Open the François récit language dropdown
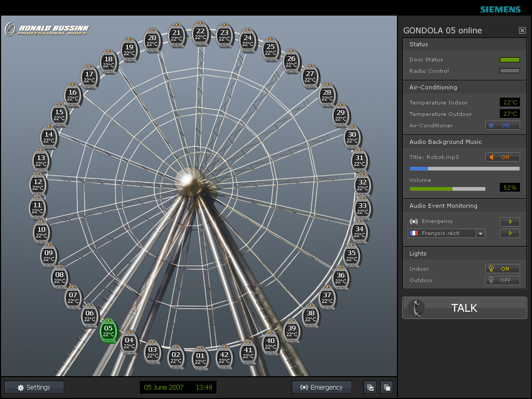 (x=481, y=234)
